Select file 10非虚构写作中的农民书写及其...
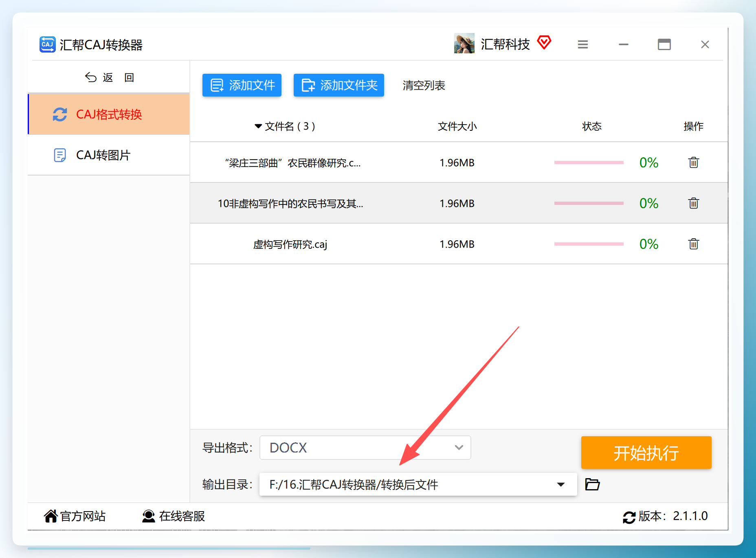Viewport: 756px width, 558px height. [x=290, y=204]
